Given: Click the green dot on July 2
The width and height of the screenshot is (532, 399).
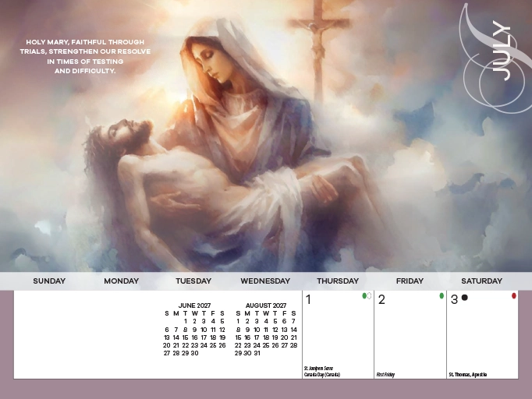Looking at the screenshot, I should [442, 296].
